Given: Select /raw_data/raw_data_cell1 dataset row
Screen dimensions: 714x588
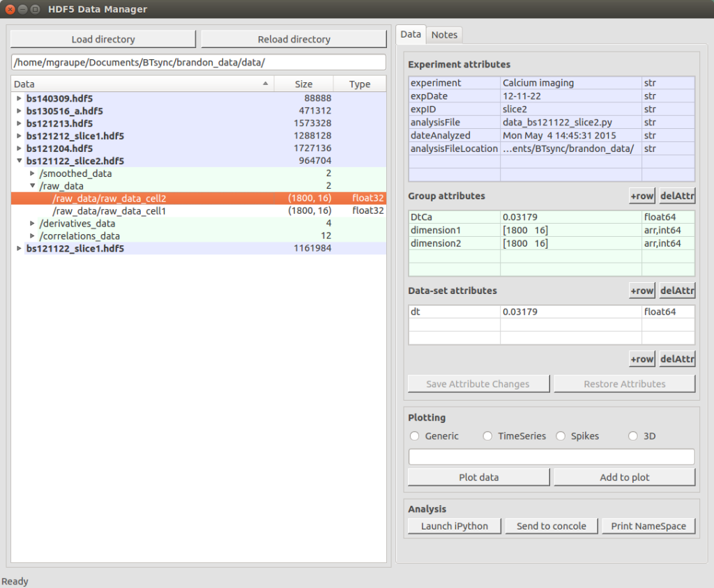Looking at the screenshot, I should (199, 210).
